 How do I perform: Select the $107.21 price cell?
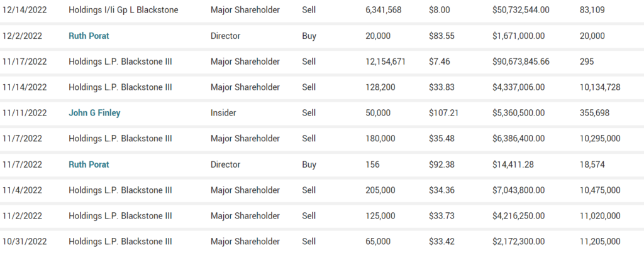(x=442, y=113)
